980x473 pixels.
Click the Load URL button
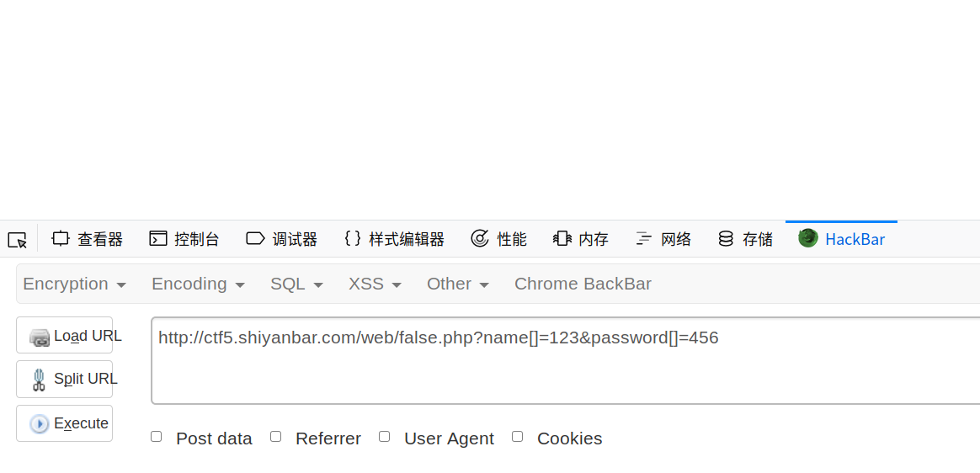(64, 335)
